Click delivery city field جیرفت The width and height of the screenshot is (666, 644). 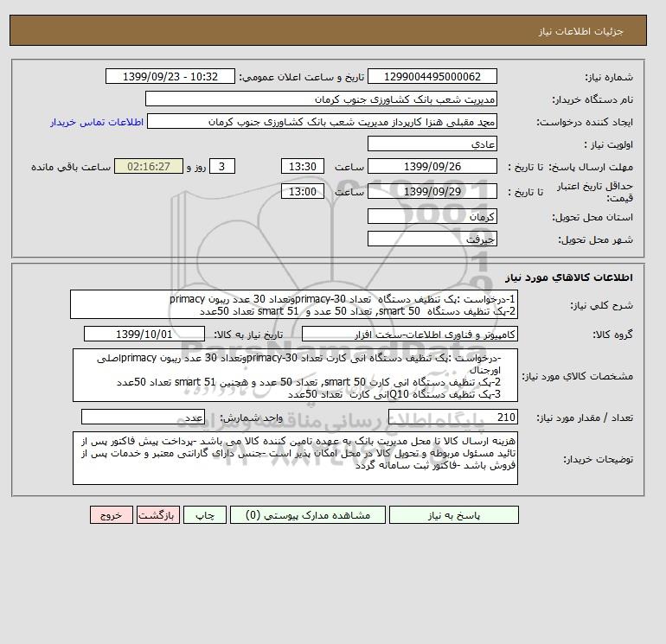tap(432, 239)
